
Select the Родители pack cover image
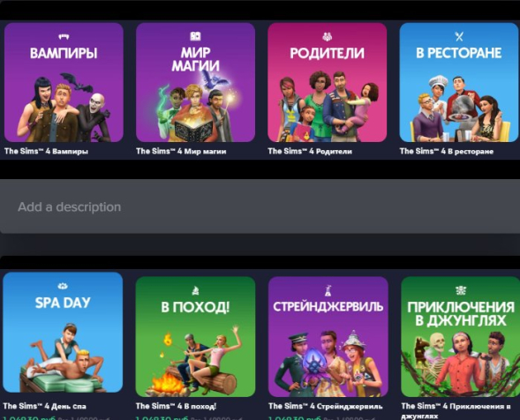coord(327,83)
